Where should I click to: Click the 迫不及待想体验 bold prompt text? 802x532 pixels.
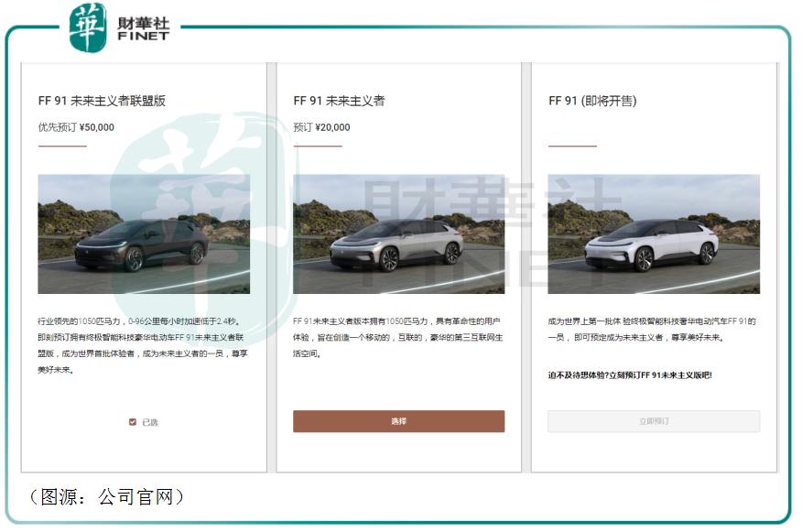click(630, 375)
